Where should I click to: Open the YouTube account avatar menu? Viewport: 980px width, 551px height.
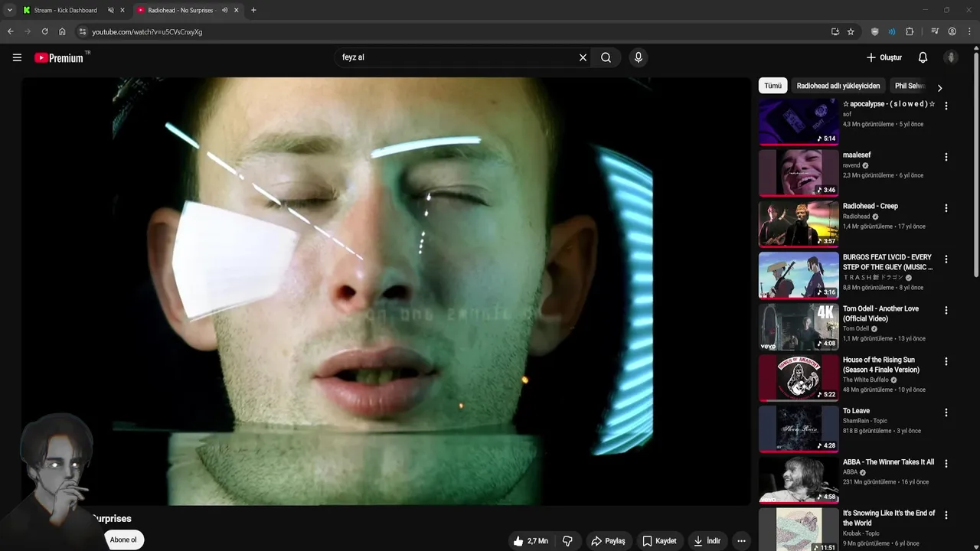pyautogui.click(x=951, y=57)
